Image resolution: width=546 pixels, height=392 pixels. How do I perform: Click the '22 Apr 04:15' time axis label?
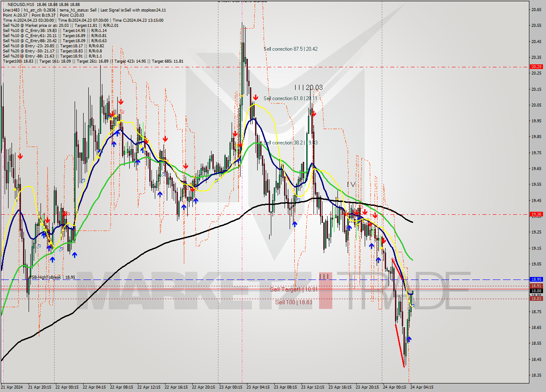click(x=94, y=387)
